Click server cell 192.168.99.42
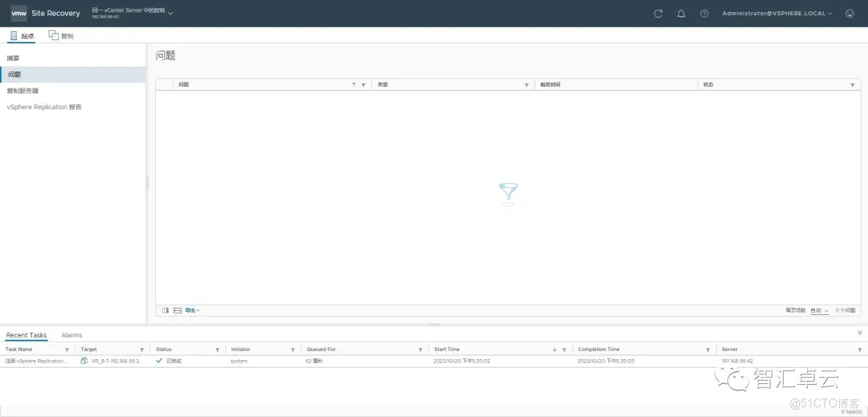Viewport: 868px width, 417px height. [x=737, y=361]
